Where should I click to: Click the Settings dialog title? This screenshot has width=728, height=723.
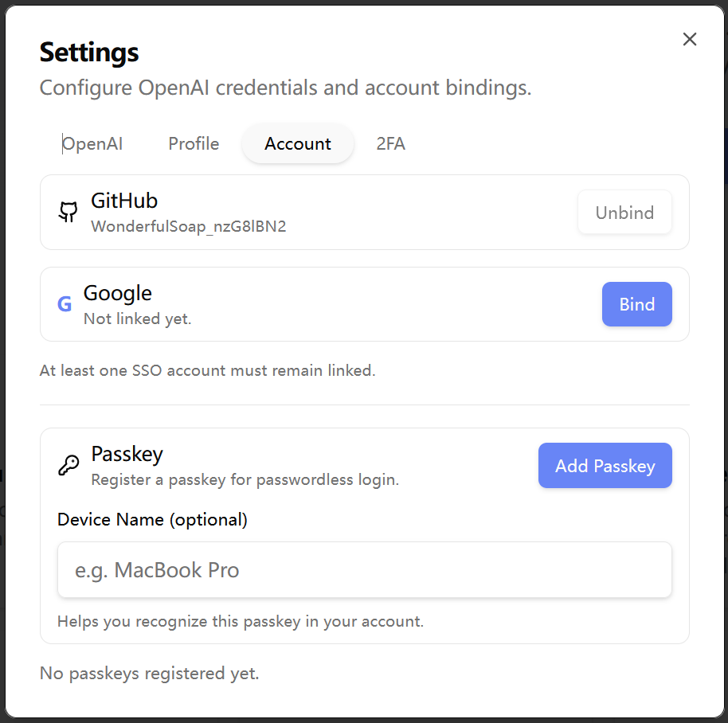pyautogui.click(x=89, y=53)
